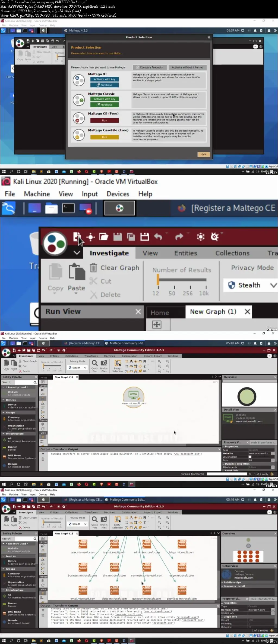Image resolution: width=278 pixels, height=644 pixels.
Task: Click the Open folder icon in the enlarged toolbar
Action: coord(104,237)
